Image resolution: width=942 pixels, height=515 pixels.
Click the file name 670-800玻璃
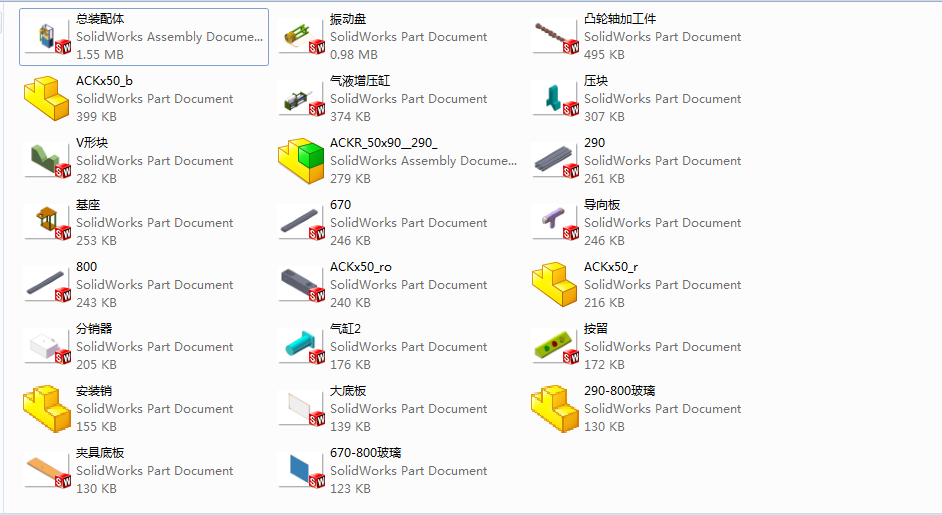pos(365,453)
